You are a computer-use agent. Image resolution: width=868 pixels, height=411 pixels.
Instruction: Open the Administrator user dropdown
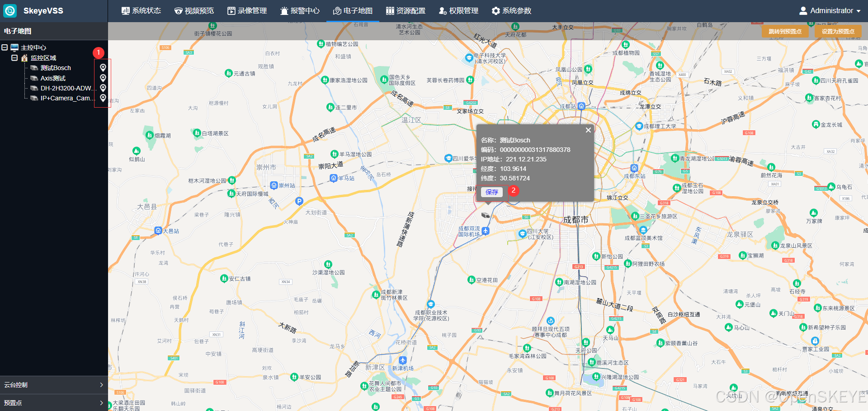[x=830, y=10]
